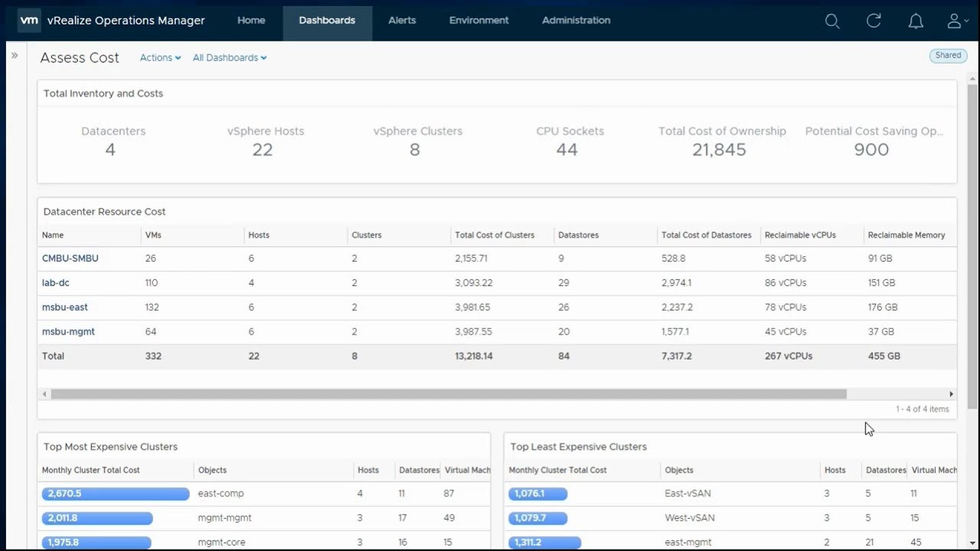Select the mgmt-mgmt cluster row

264,518
